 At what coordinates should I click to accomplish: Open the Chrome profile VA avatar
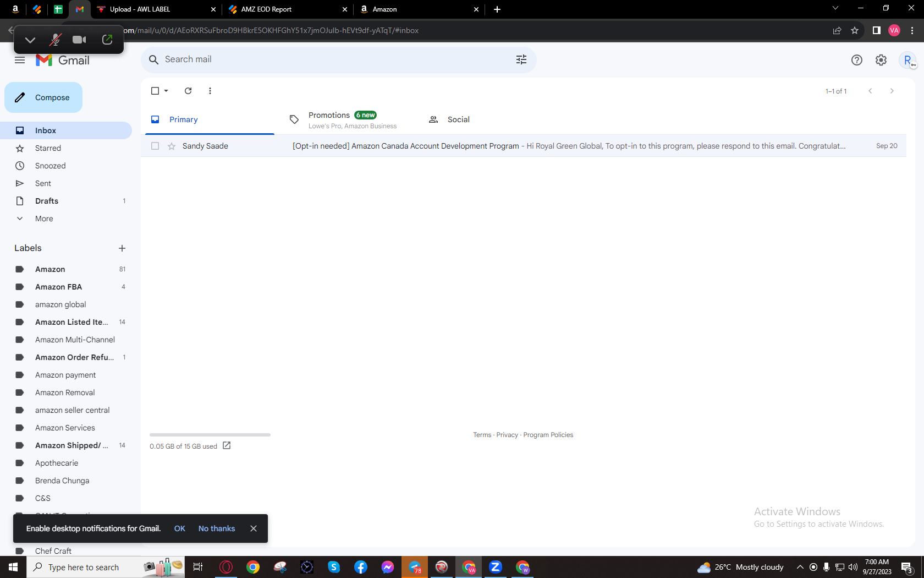tap(894, 30)
